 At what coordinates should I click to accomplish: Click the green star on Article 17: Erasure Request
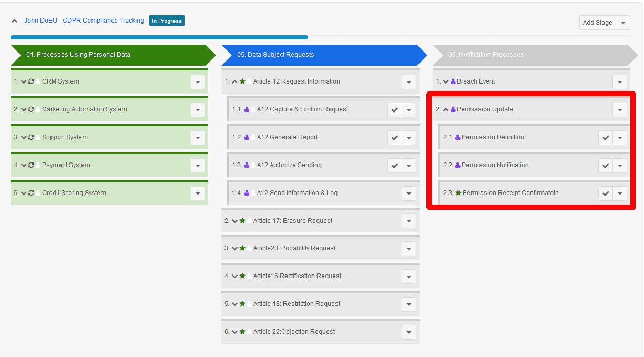tap(242, 221)
